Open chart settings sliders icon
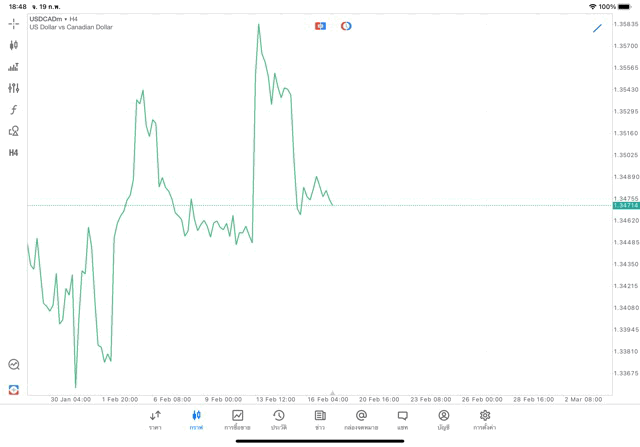The image size is (640, 447). (14, 88)
